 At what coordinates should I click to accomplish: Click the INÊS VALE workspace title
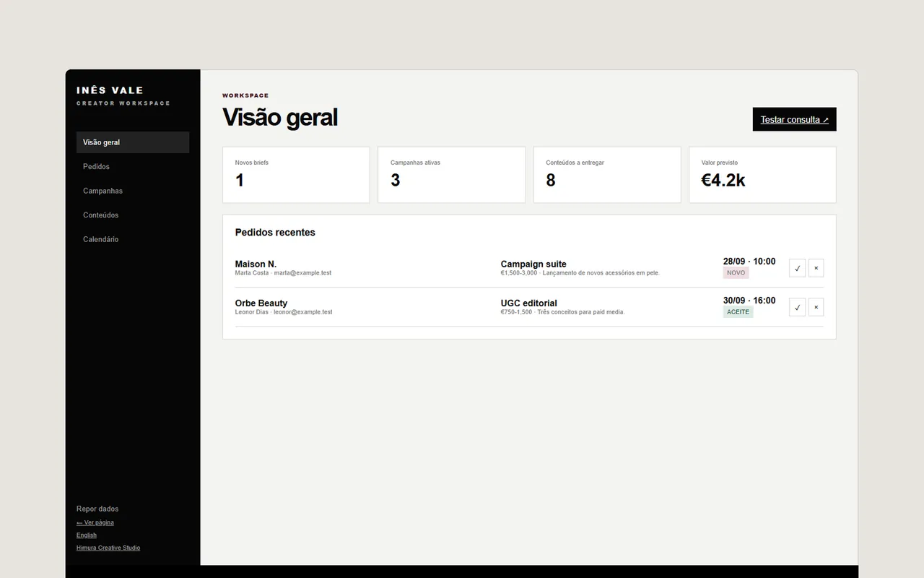[x=110, y=90]
